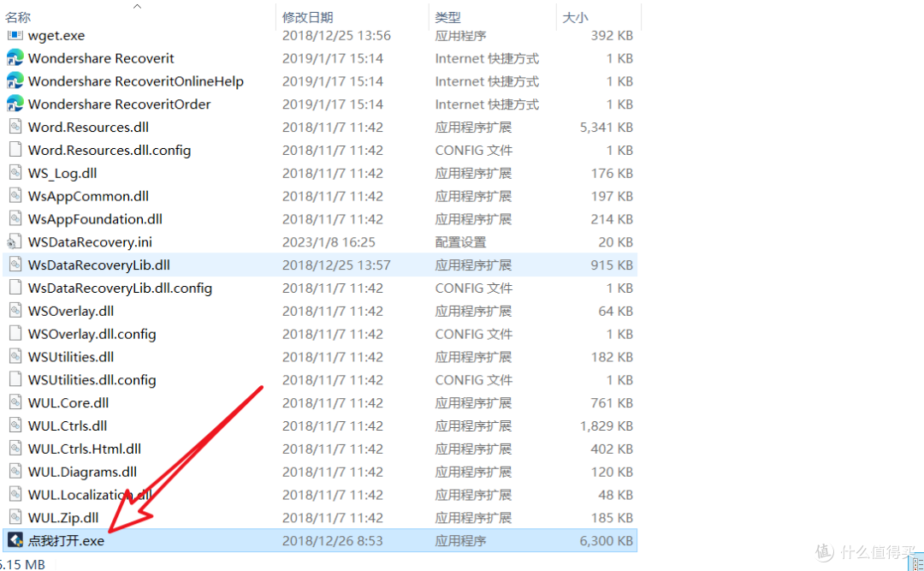
Task: Click the Word.Resources.dll.config file icon
Action: point(15,150)
